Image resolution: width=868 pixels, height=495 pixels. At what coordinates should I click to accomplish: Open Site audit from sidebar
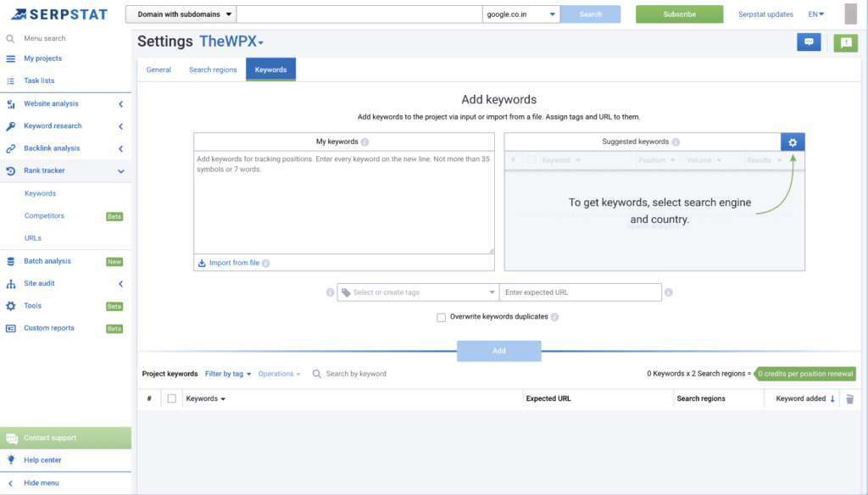click(39, 283)
